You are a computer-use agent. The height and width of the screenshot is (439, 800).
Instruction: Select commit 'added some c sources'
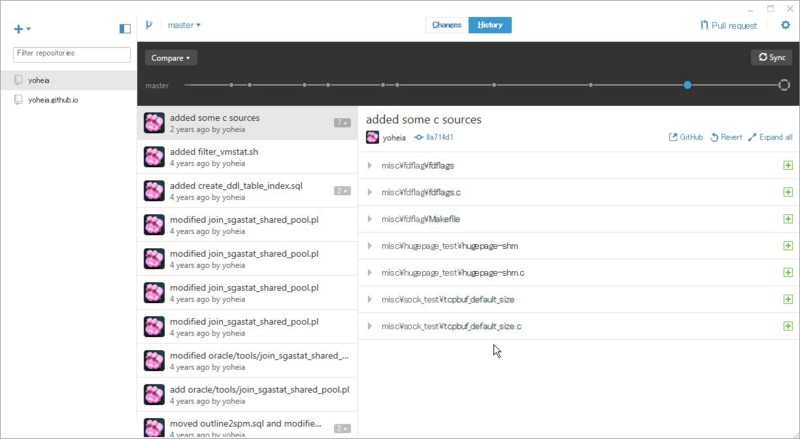pyautogui.click(x=247, y=123)
